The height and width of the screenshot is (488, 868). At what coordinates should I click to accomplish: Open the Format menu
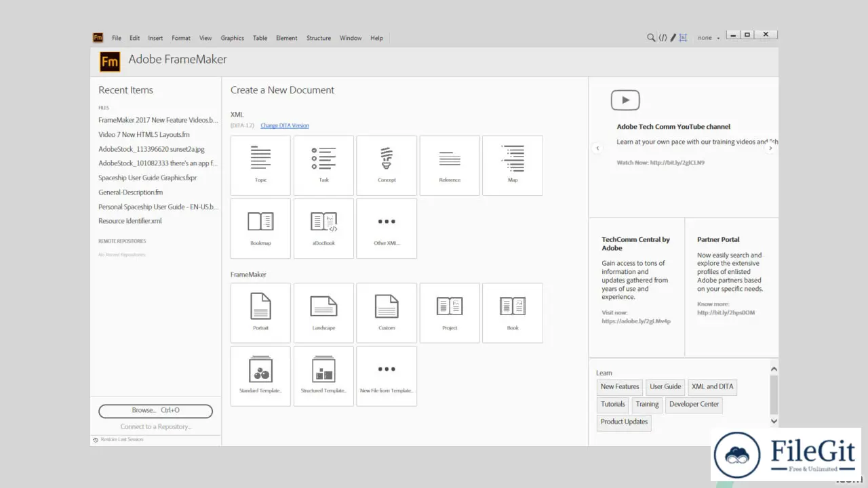[x=181, y=38]
